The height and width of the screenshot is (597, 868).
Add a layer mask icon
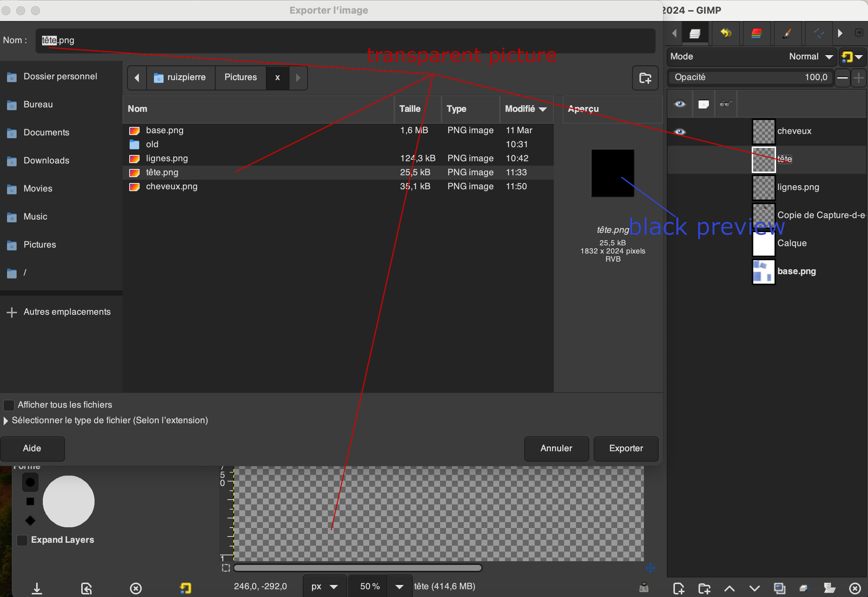pos(830,589)
